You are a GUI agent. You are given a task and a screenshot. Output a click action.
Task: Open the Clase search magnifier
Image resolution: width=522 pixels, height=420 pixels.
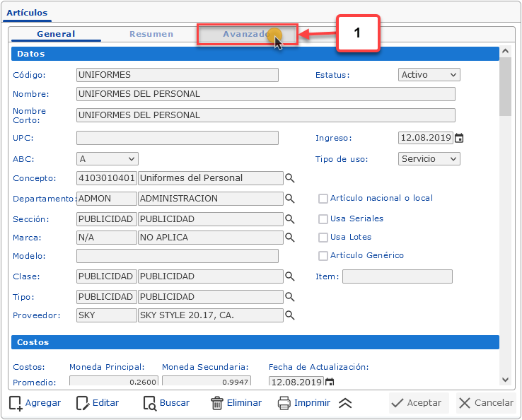click(289, 276)
